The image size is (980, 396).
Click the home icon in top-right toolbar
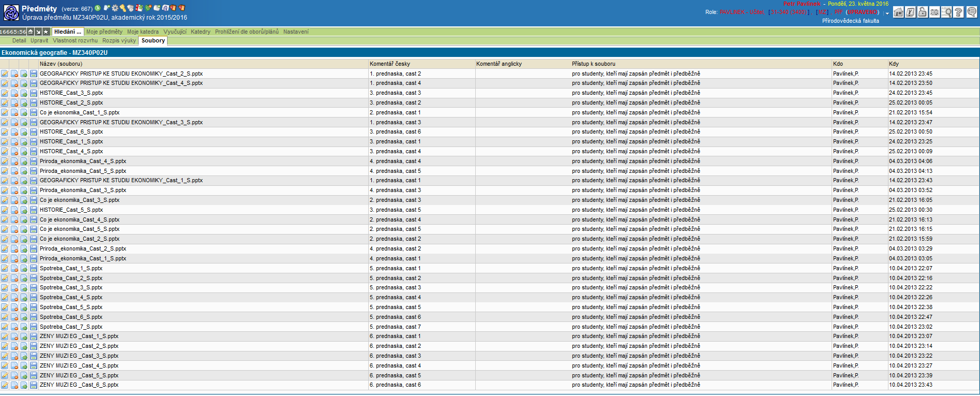(899, 12)
